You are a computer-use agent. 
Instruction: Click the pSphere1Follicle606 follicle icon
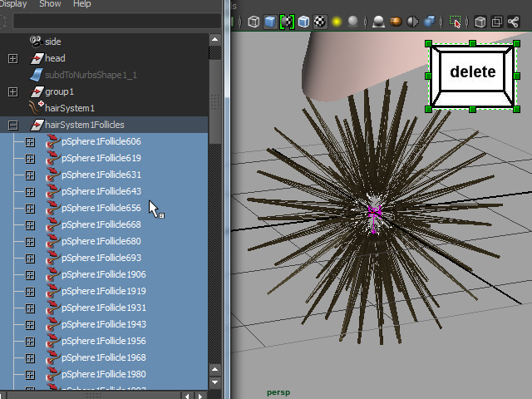coord(52,141)
